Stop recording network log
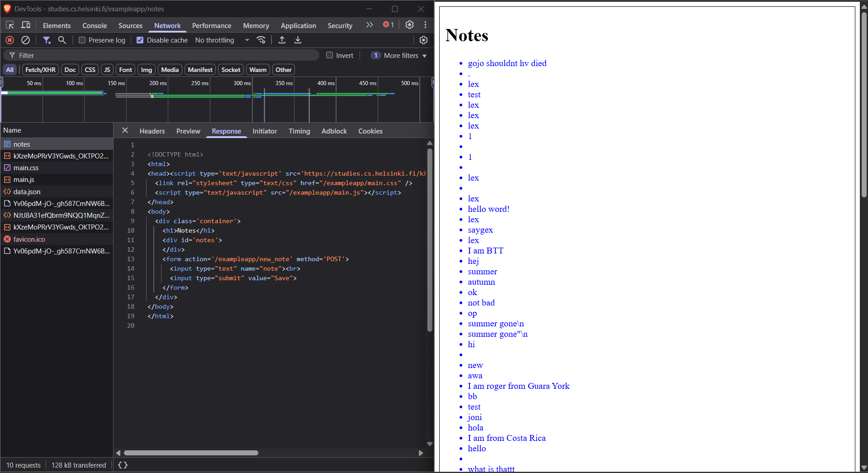 pos(9,40)
